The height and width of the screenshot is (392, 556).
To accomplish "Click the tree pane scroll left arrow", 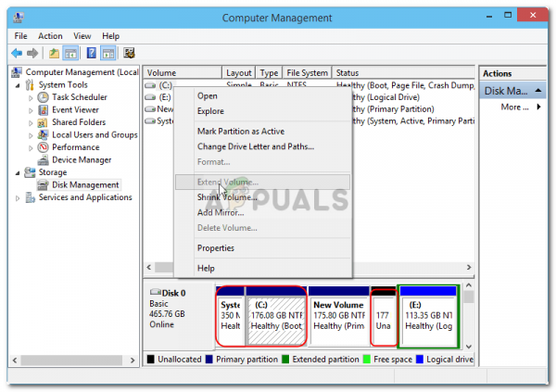I will (15, 360).
